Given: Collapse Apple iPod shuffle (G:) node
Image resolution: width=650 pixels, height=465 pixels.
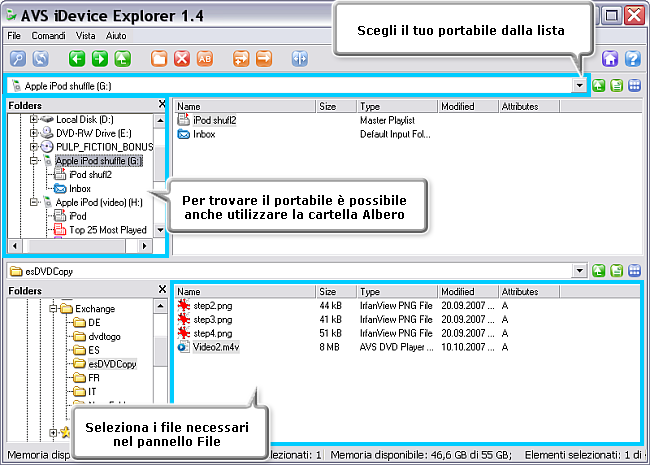Looking at the screenshot, I should click(x=34, y=160).
